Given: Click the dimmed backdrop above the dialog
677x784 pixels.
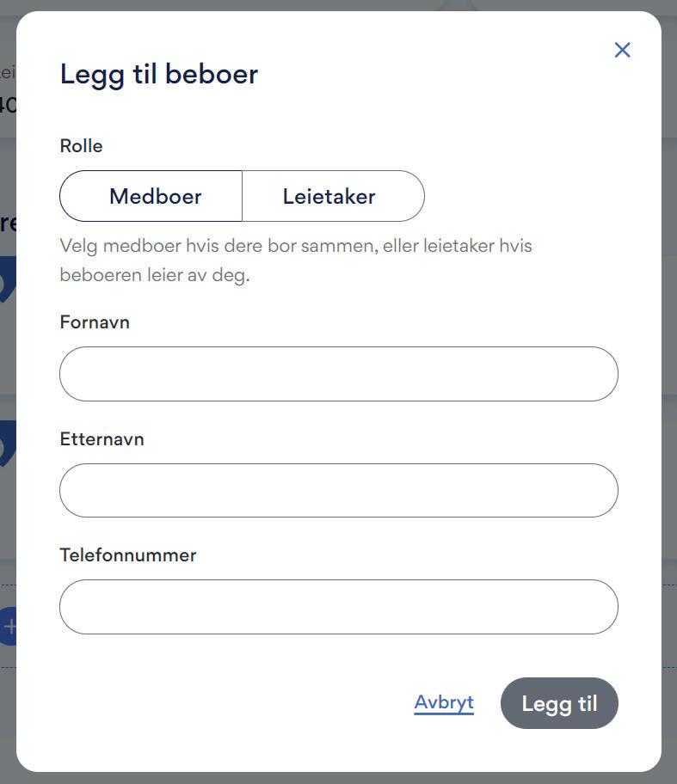Looking at the screenshot, I should 338,5.
